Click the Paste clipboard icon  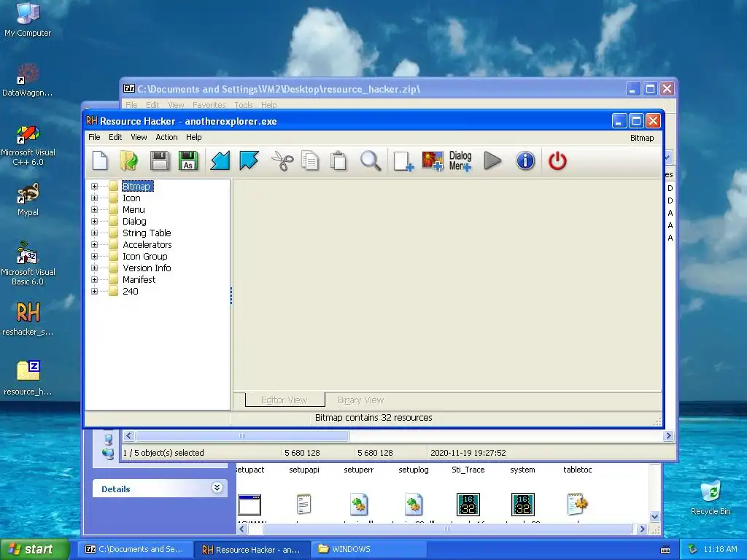[338, 161]
